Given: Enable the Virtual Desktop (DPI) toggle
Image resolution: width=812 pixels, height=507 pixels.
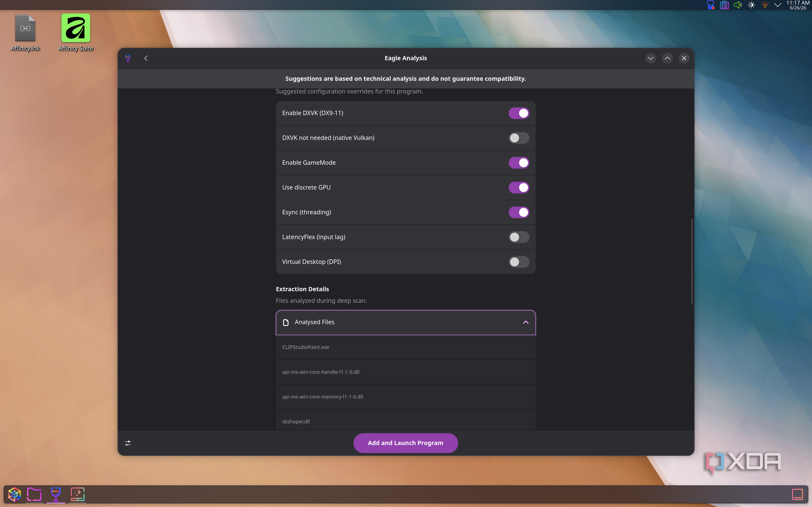Looking at the screenshot, I should (x=519, y=262).
